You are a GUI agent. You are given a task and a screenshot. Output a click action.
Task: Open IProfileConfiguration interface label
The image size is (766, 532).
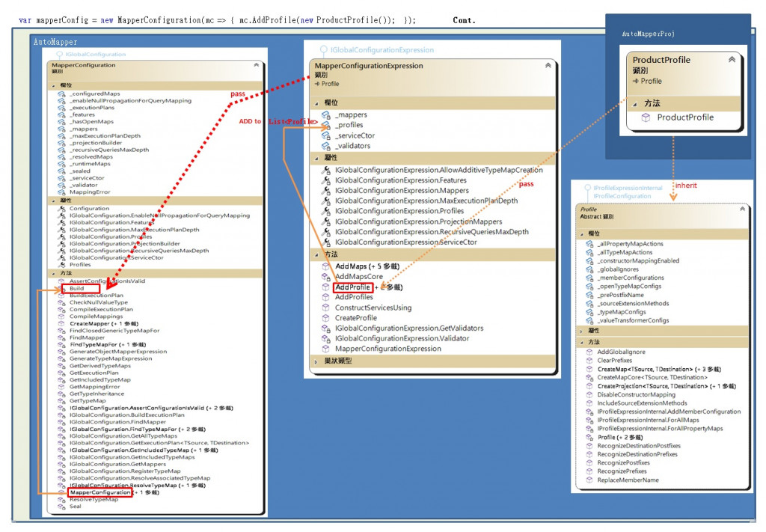pyautogui.click(x=622, y=196)
